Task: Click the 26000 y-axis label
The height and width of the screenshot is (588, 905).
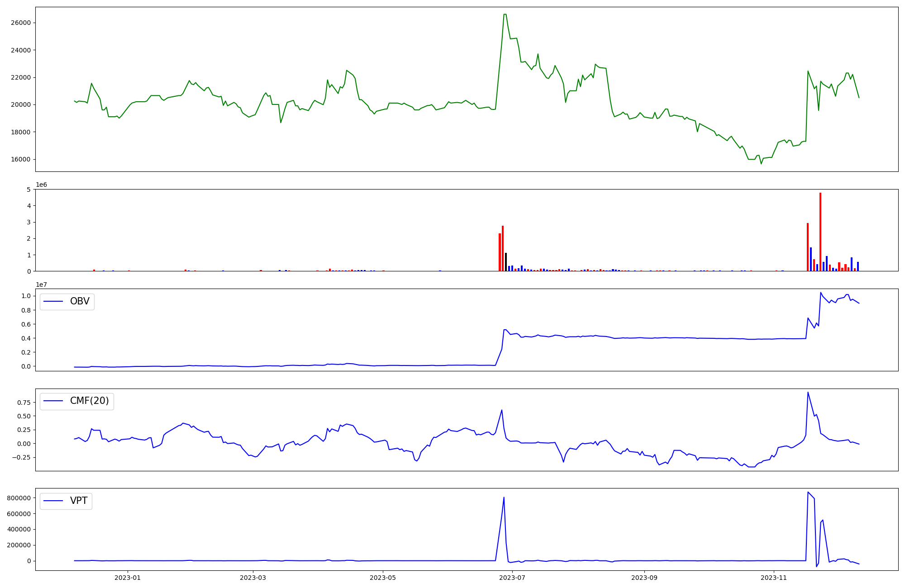Action: coord(20,23)
